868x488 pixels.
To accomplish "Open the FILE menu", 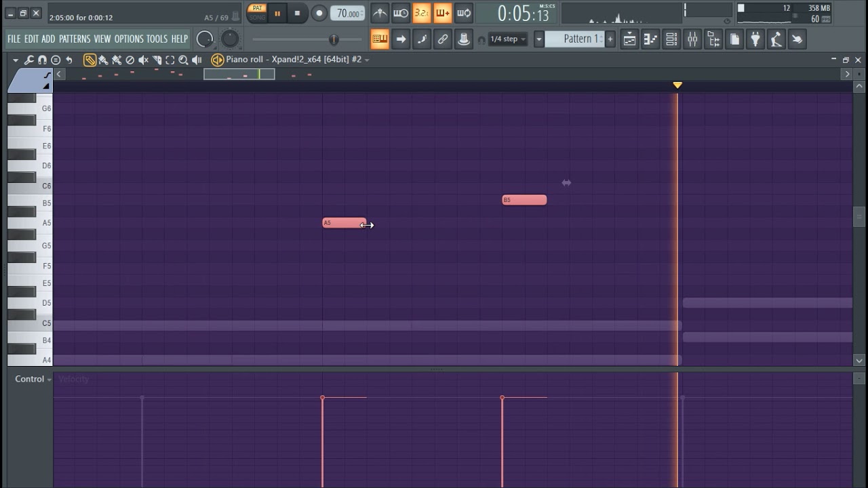I will point(14,39).
